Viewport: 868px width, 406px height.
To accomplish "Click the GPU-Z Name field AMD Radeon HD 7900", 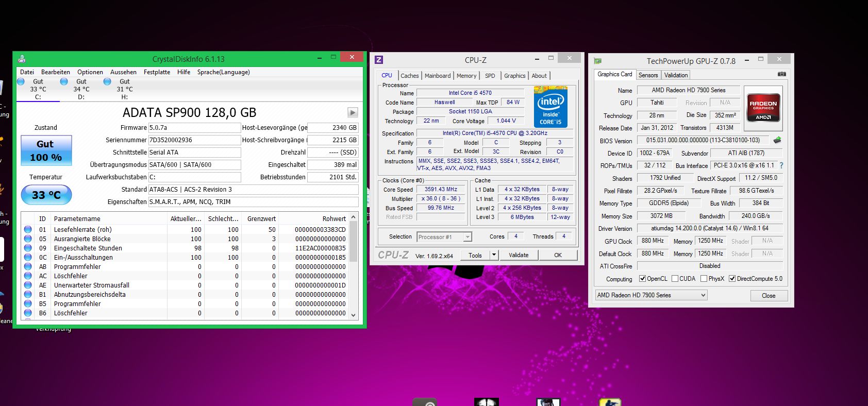I will pos(689,90).
